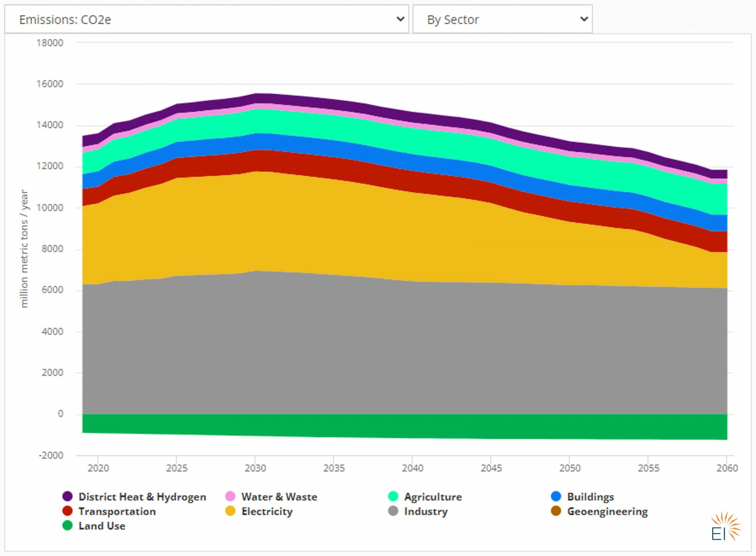This screenshot has width=756, height=556.
Task: Click the Industry gray legend circle
Action: pyautogui.click(x=393, y=511)
